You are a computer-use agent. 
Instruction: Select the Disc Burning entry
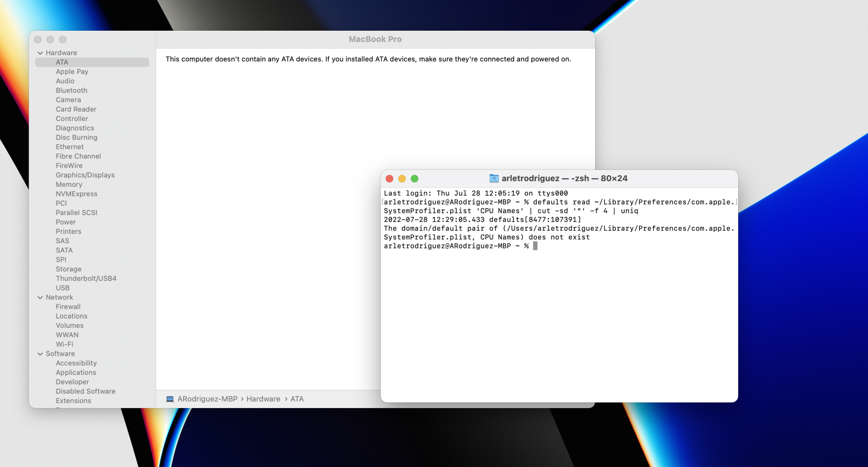point(76,137)
